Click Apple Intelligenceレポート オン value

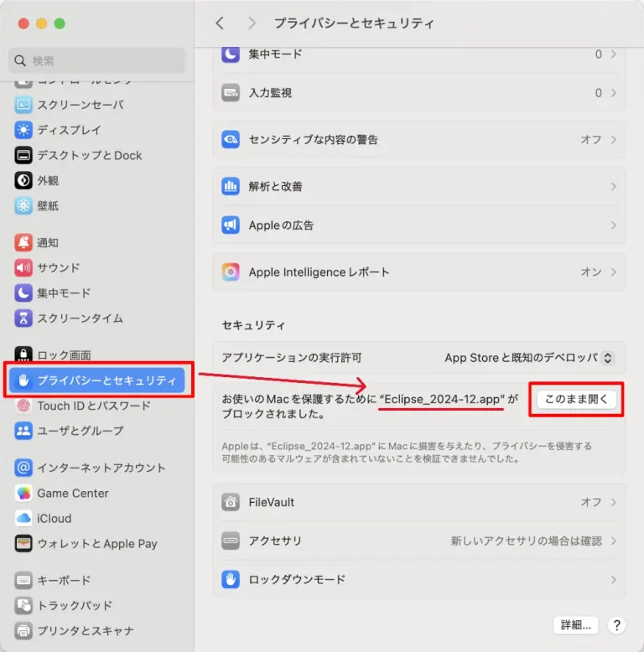click(590, 272)
